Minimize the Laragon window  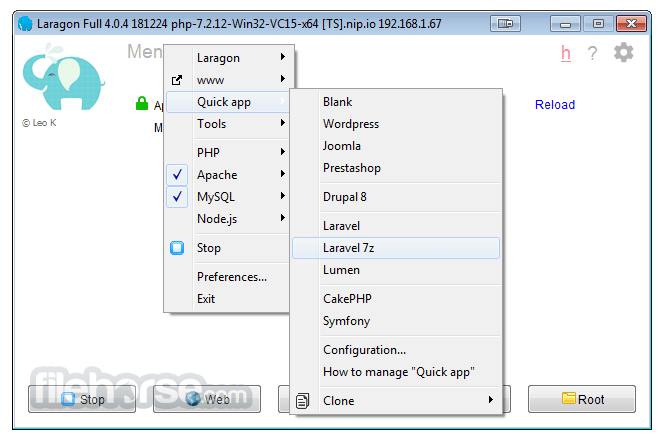(x=565, y=24)
